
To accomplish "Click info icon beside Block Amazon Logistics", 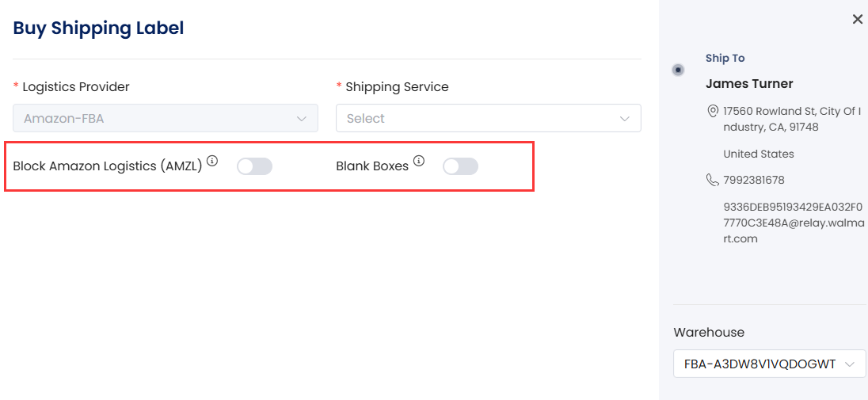I will point(212,162).
